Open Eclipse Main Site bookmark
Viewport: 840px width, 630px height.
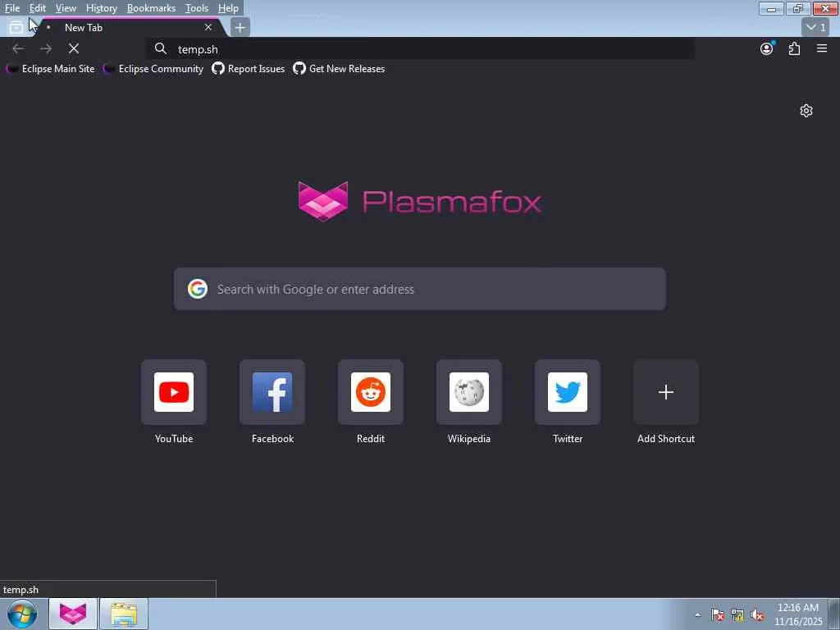point(50,69)
